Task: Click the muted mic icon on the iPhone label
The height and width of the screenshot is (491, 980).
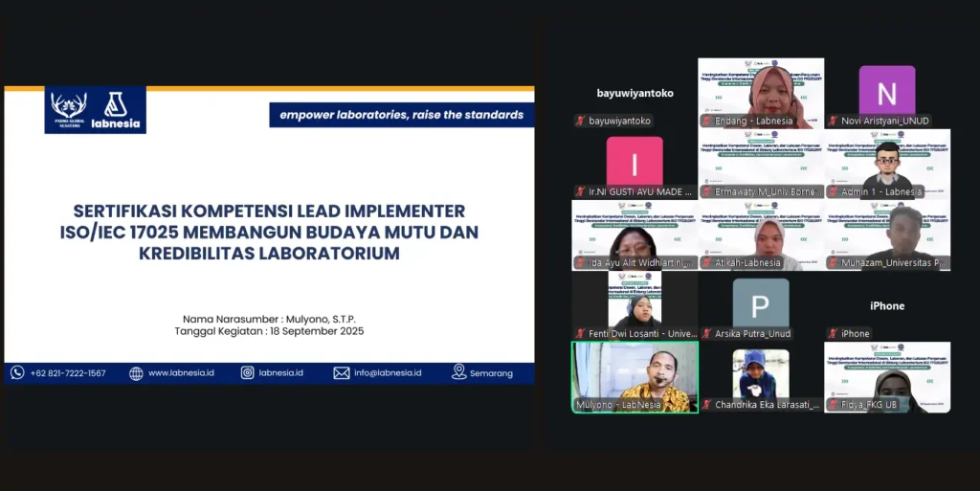Action: (x=833, y=334)
